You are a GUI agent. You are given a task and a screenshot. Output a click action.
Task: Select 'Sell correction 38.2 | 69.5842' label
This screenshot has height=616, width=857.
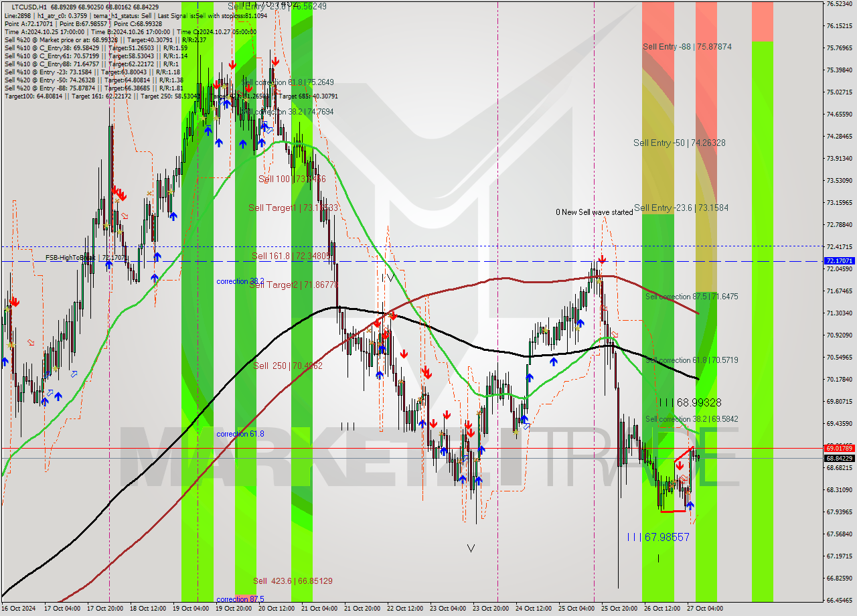point(692,419)
